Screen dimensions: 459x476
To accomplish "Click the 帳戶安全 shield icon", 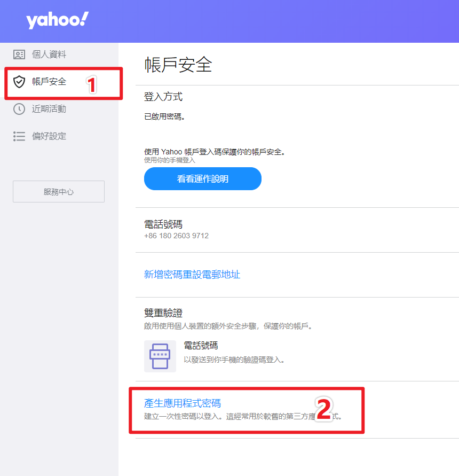I will [19, 82].
